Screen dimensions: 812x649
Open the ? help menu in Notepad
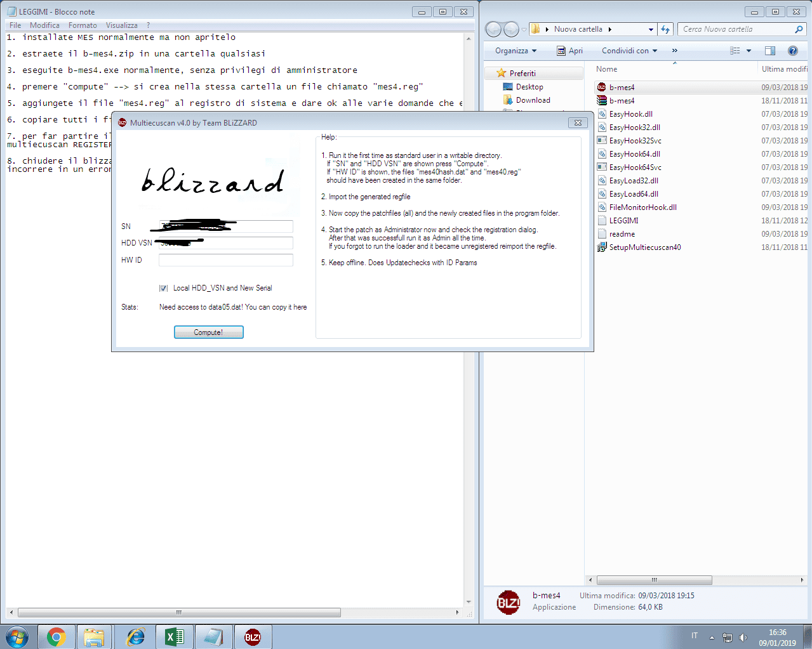[x=148, y=25]
